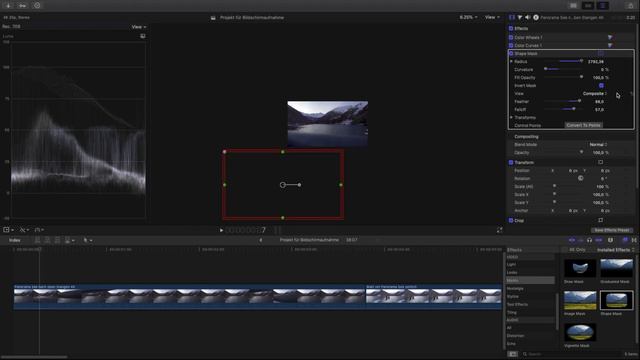Image resolution: width=640 pixels, height=360 pixels.
Task: Open the Info inspector tab icon
Action: tap(536, 18)
